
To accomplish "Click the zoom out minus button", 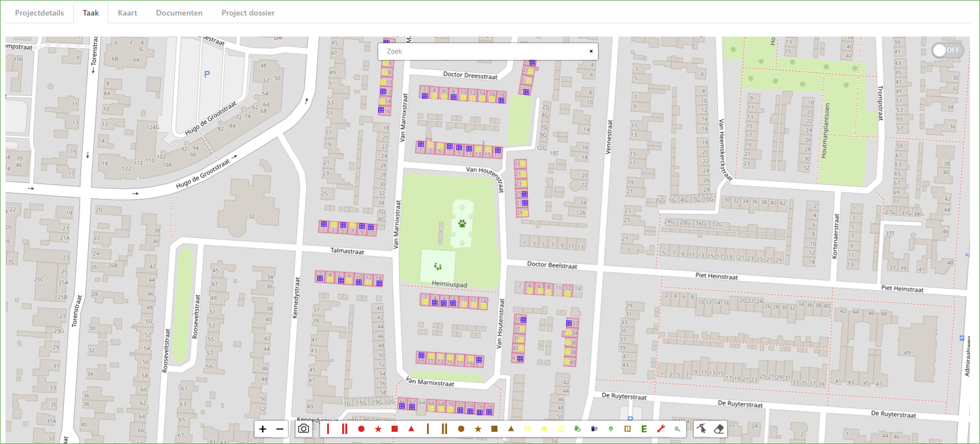I will pyautogui.click(x=280, y=429).
